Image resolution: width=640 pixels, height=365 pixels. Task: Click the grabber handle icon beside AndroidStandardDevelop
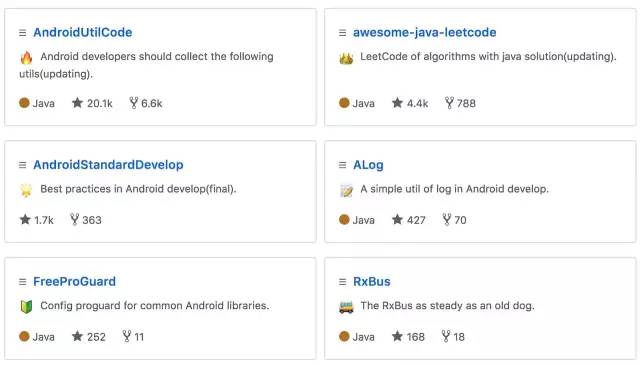[x=22, y=165]
